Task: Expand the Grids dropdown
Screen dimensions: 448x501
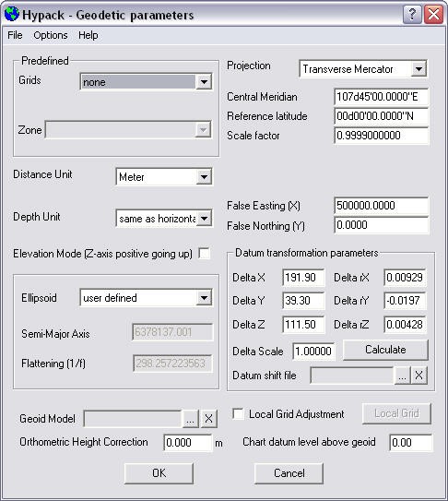Action: click(204, 82)
